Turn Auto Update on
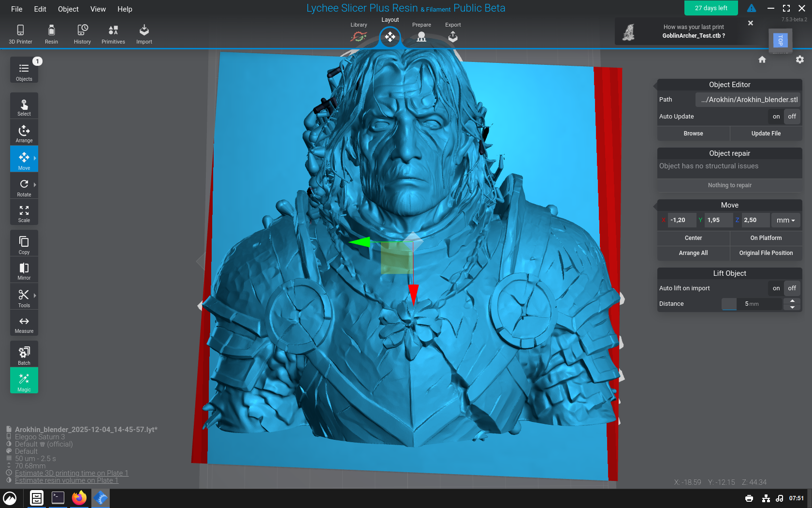The height and width of the screenshot is (508, 812). 776,117
